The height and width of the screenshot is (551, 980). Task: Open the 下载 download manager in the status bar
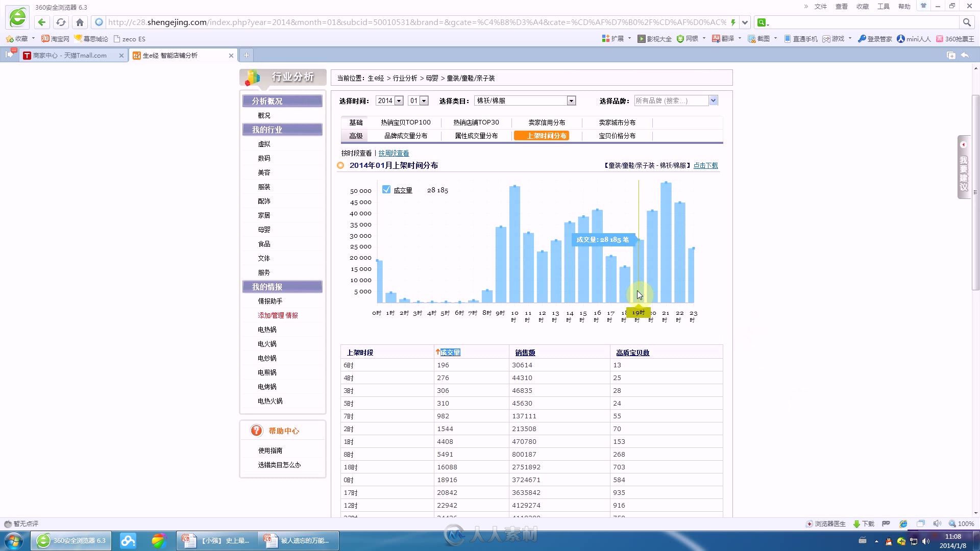[x=864, y=523]
